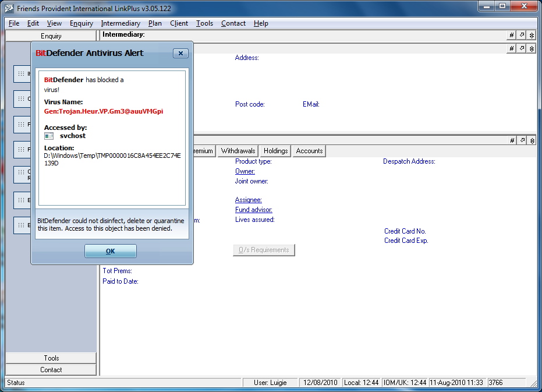Click the up-down arrow icon above the plan tabs
The width and height of the screenshot is (542, 392).
coord(532,140)
